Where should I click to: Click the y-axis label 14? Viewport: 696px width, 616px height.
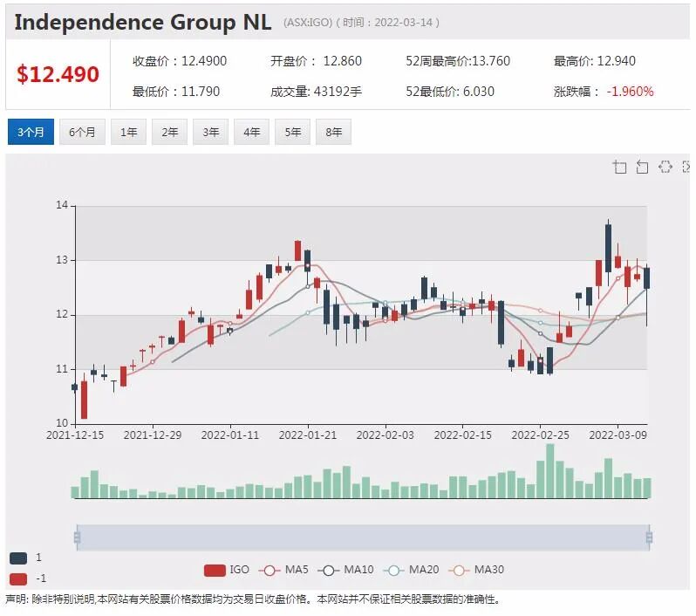62,205
